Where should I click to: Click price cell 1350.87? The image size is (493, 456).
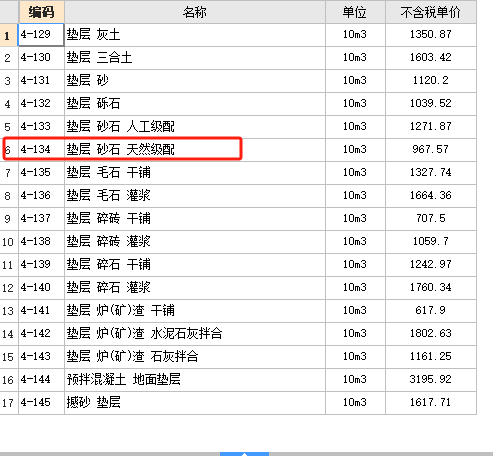click(x=431, y=35)
